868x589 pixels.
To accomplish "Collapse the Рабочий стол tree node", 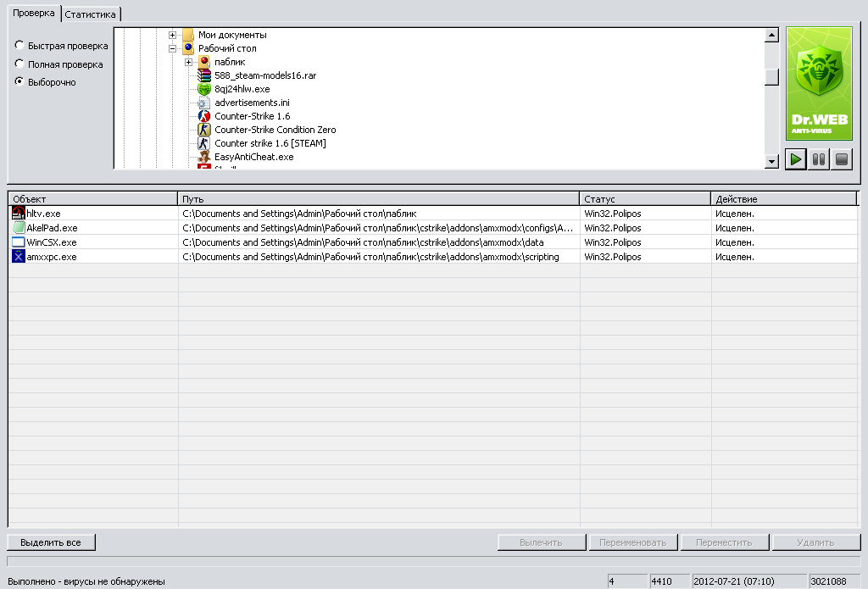I will 172,48.
